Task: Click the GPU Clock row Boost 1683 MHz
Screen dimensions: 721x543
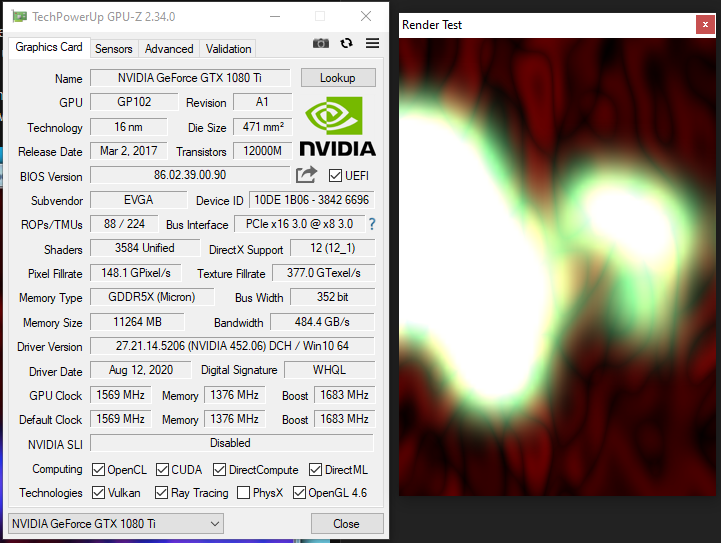Action: [x=344, y=394]
